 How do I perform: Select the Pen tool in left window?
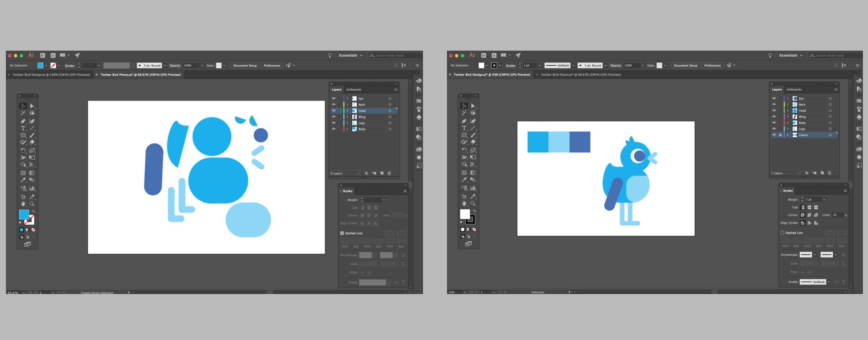pyautogui.click(x=23, y=121)
